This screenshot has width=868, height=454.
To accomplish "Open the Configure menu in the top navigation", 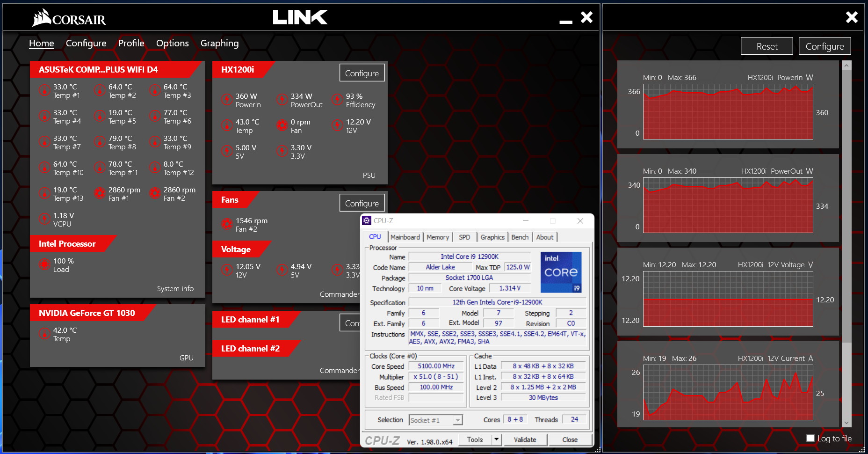I will coord(86,43).
